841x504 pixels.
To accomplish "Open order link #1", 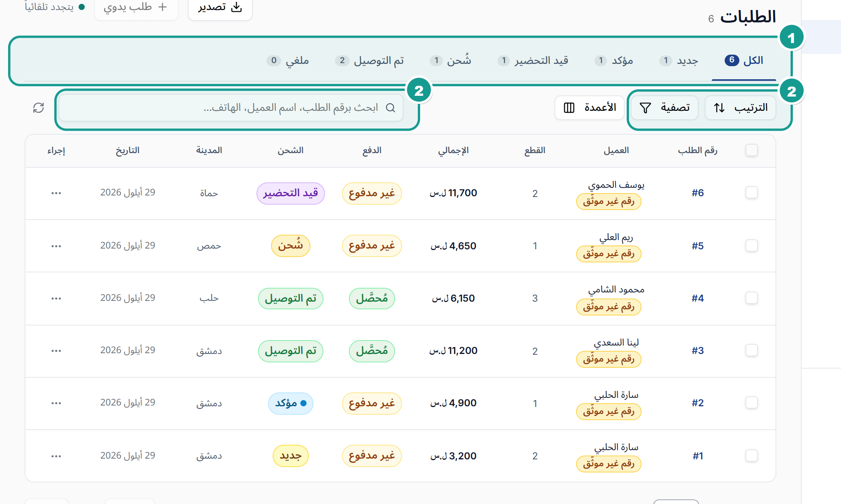I will (698, 456).
